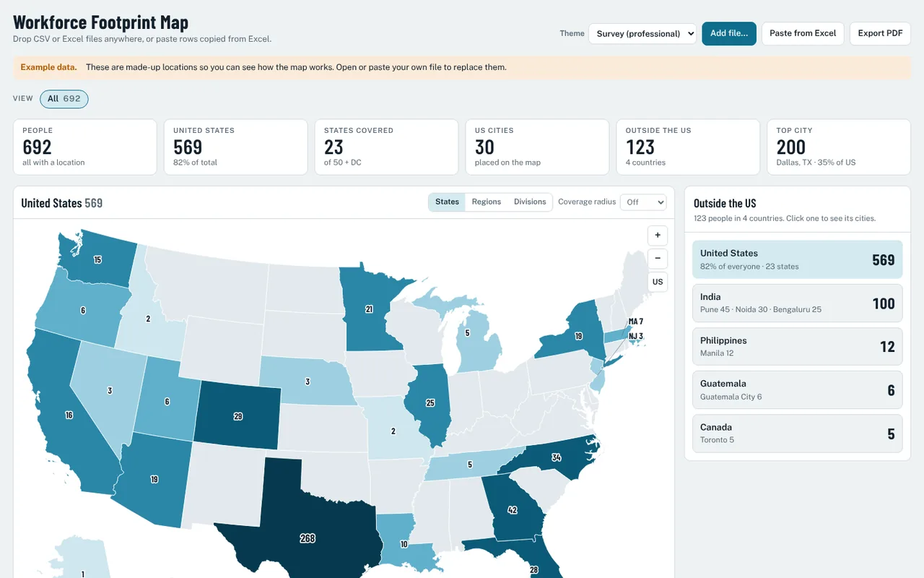The image size is (924, 578).
Task: Click Illinois state labeled 25
Action: coord(430,402)
